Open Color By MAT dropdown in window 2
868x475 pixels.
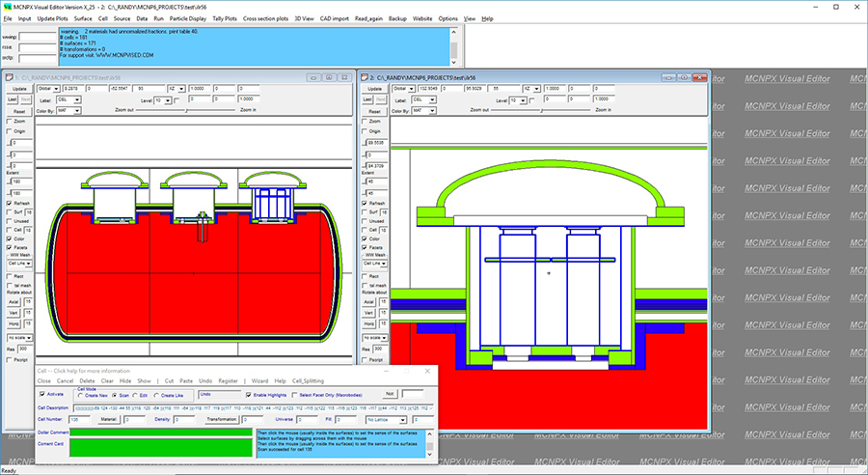coord(432,111)
